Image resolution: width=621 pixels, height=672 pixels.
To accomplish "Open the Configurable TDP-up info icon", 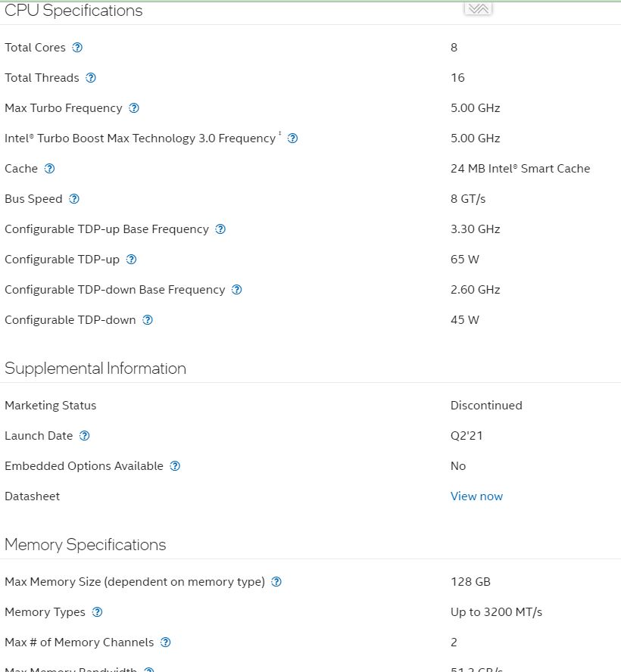I will pyautogui.click(x=131, y=260).
